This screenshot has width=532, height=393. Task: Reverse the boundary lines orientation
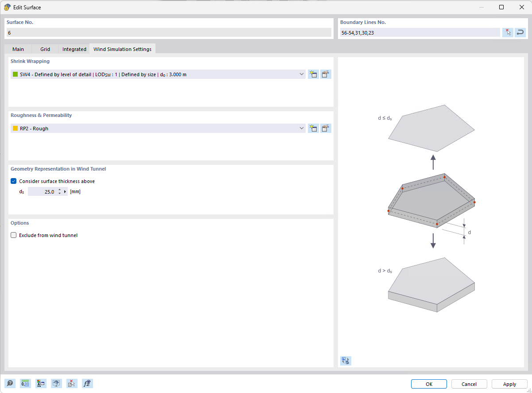click(x=520, y=32)
